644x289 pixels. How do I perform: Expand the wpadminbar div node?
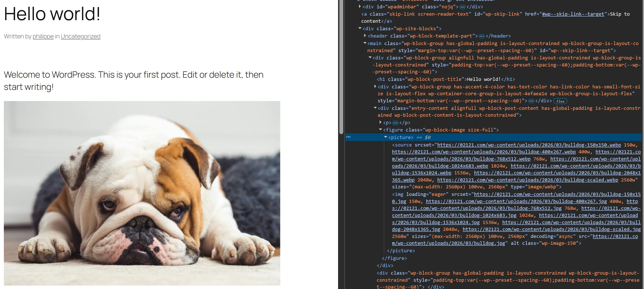[x=360, y=6]
